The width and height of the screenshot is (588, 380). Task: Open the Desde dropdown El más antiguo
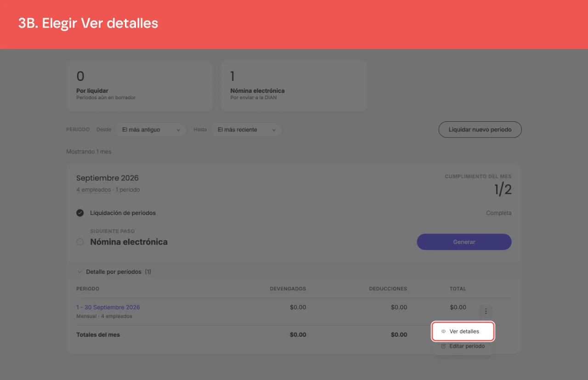click(151, 130)
